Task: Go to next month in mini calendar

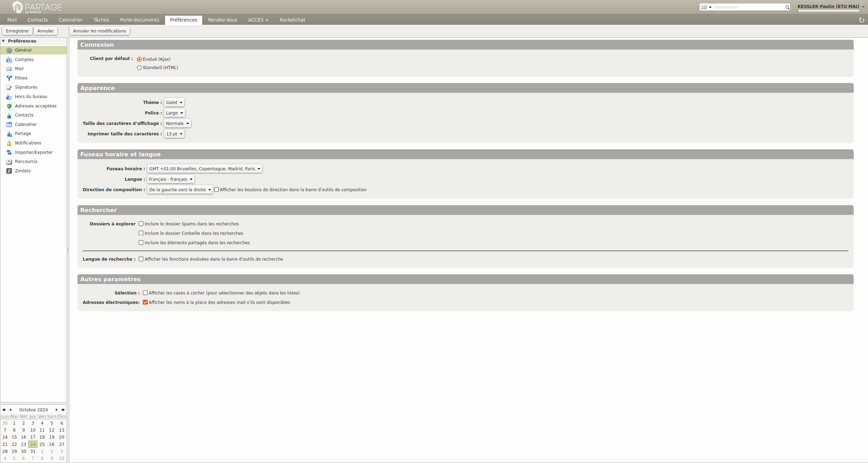Action: pyautogui.click(x=56, y=410)
